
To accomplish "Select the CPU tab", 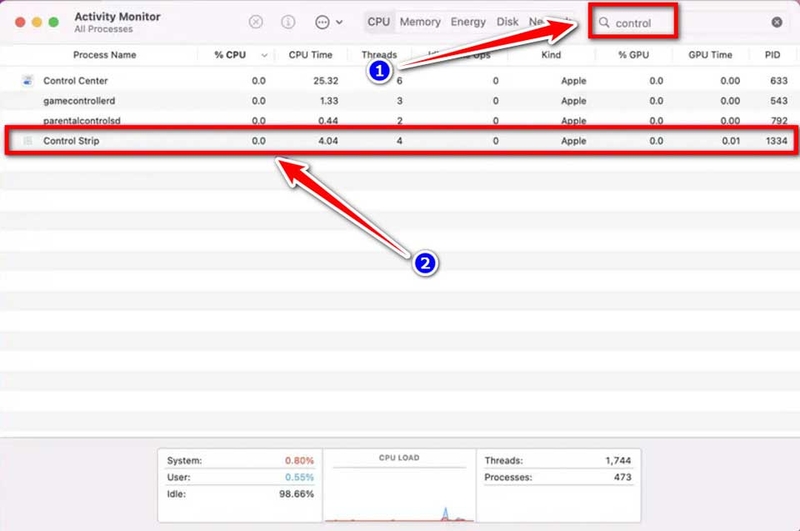I will (x=379, y=22).
